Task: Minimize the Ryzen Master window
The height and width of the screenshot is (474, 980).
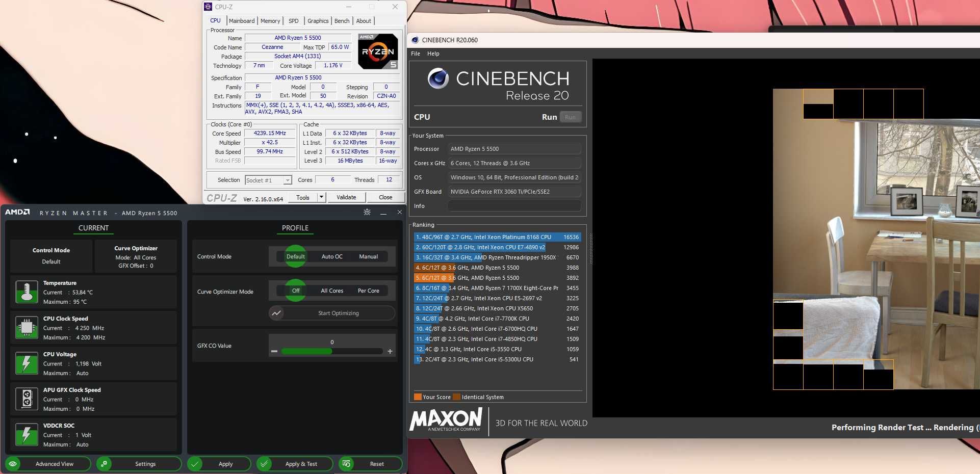Action: 383,213
